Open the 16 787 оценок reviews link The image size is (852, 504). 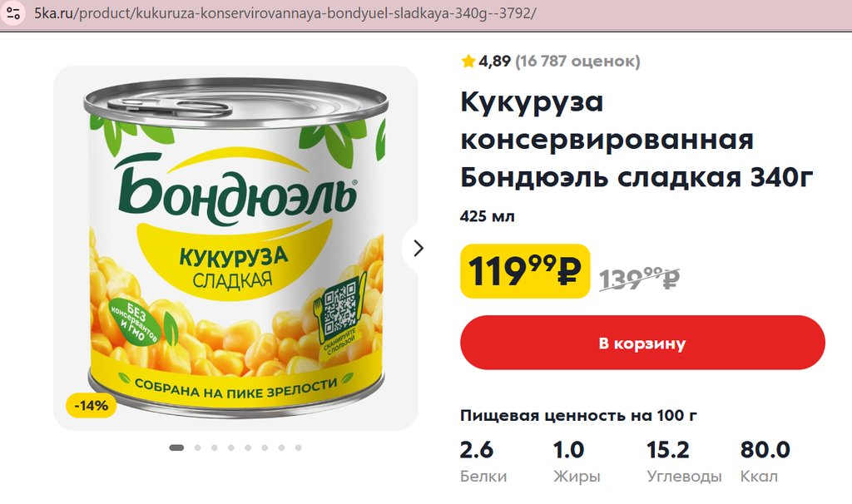(x=577, y=61)
